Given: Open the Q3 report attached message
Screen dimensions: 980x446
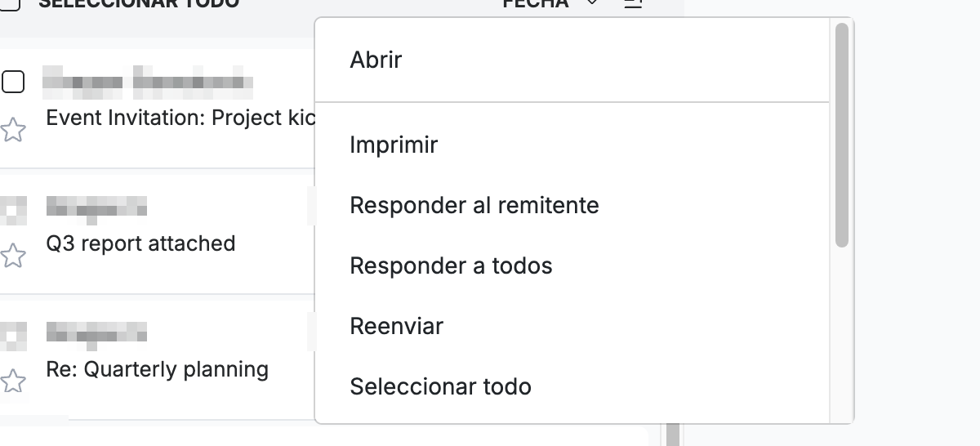Looking at the screenshot, I should 141,244.
